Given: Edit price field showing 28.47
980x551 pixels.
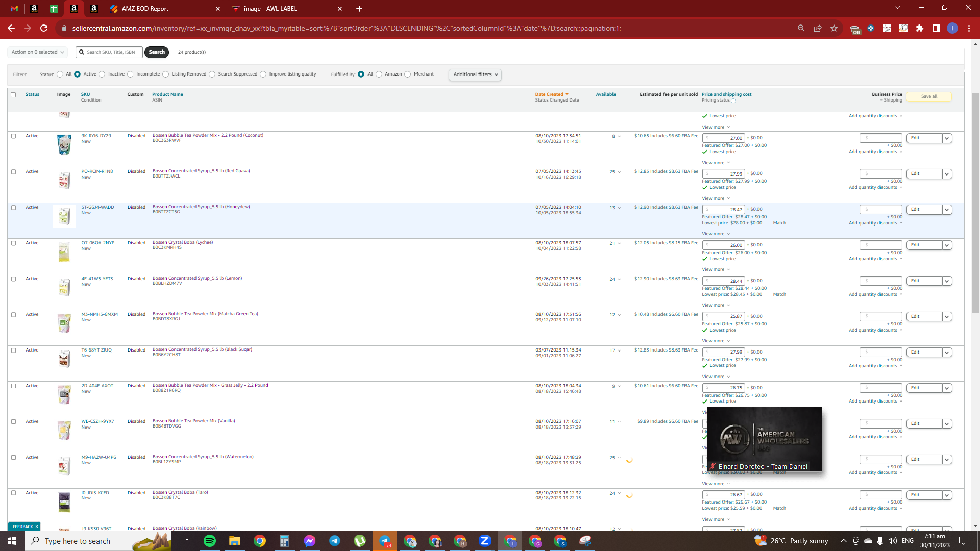Looking at the screenshot, I should 724,210.
